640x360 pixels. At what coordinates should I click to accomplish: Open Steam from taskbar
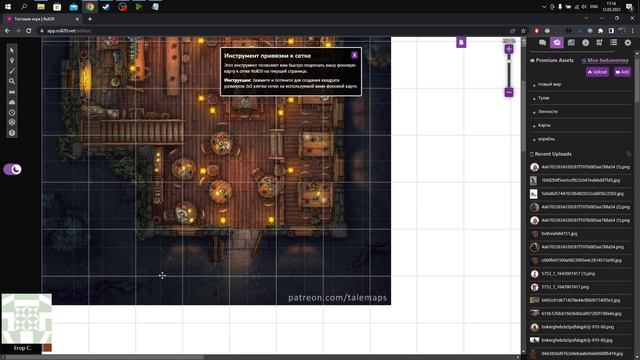tap(106, 7)
